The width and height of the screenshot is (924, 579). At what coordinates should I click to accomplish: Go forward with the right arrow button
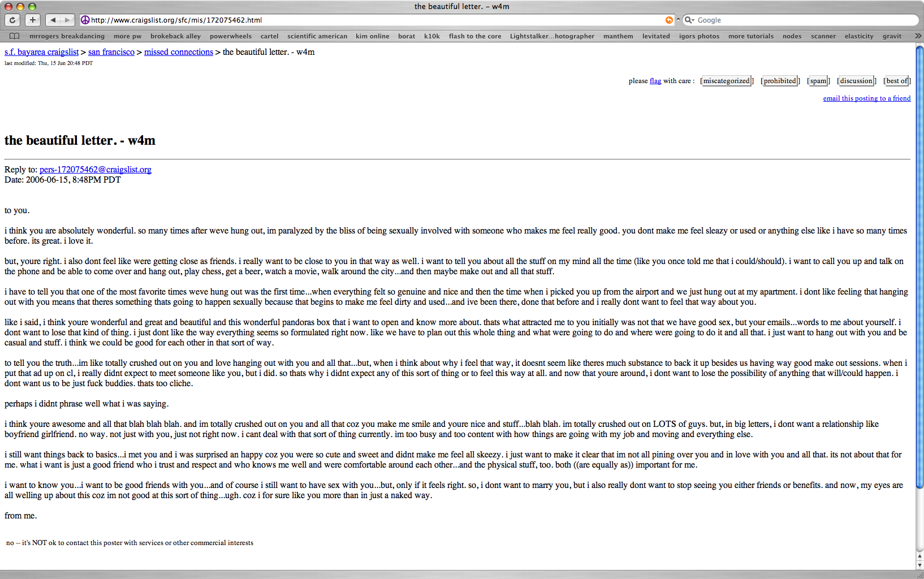coord(68,20)
